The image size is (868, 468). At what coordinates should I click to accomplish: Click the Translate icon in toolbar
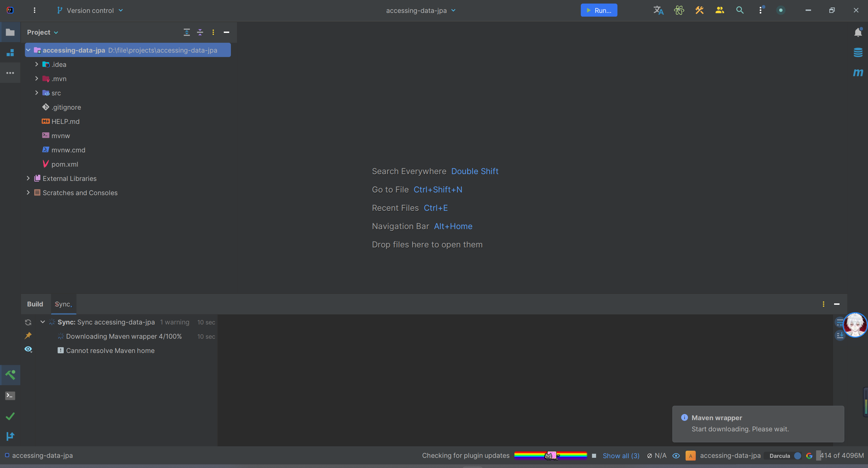(658, 10)
